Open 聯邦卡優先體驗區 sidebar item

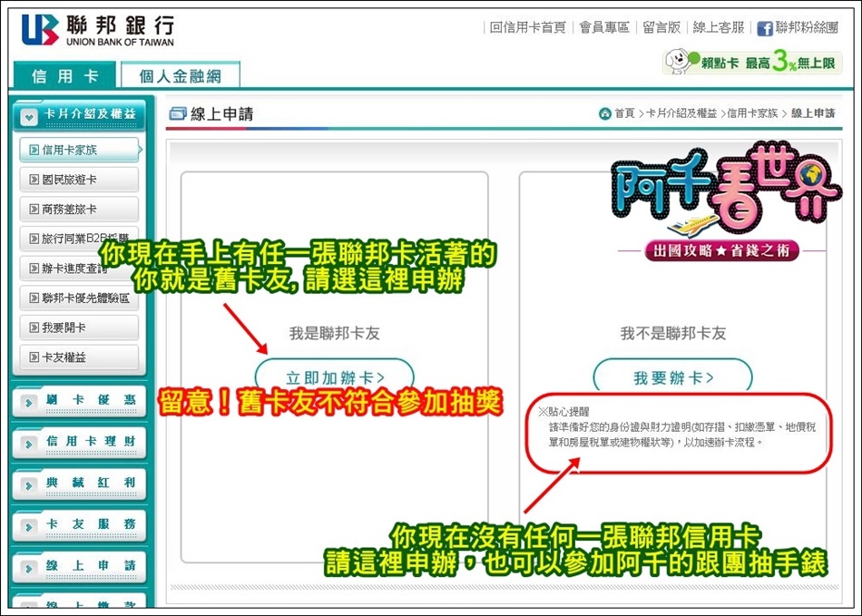pyautogui.click(x=79, y=298)
